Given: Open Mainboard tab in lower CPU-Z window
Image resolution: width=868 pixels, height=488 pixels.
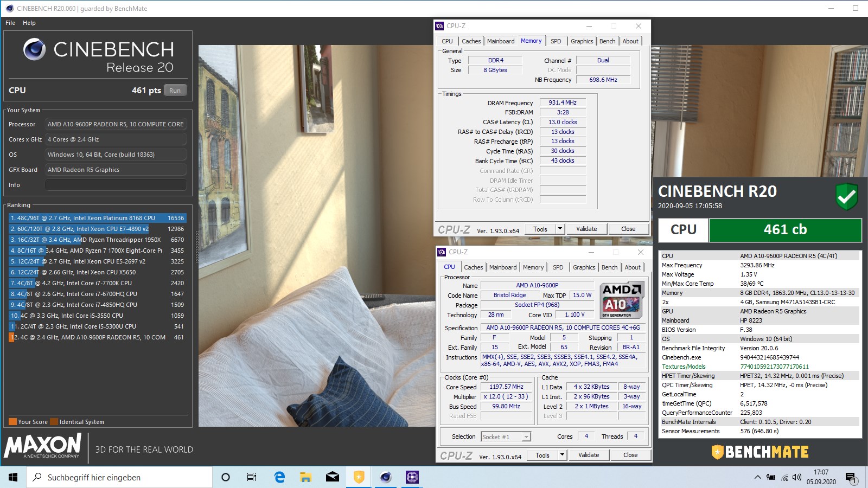Looking at the screenshot, I should click(x=503, y=267).
